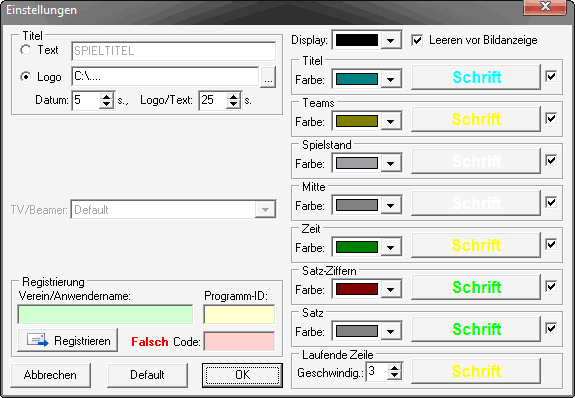Click the teal Titel colour swatch
This screenshot has width=575, height=398.
click(x=357, y=79)
